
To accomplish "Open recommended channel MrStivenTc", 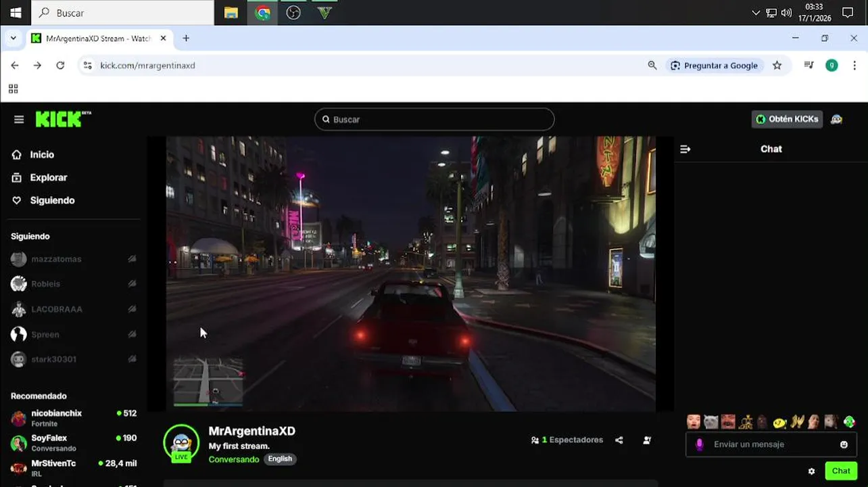I will (74, 468).
